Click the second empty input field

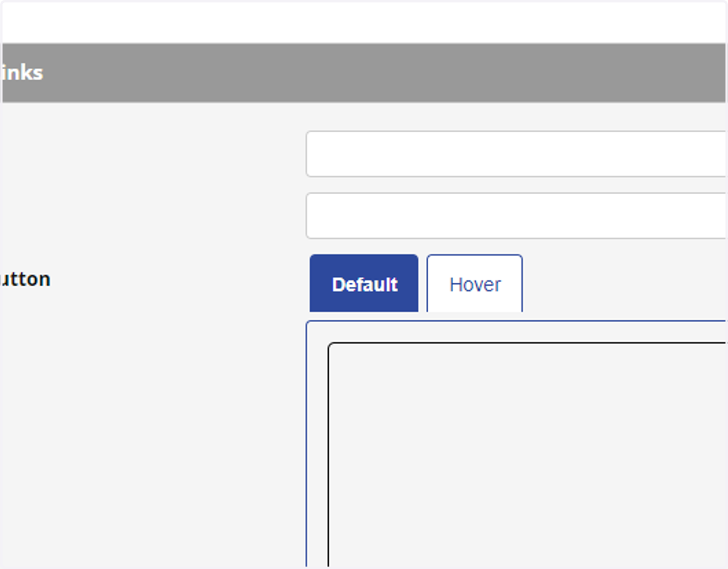pyautogui.click(x=516, y=216)
